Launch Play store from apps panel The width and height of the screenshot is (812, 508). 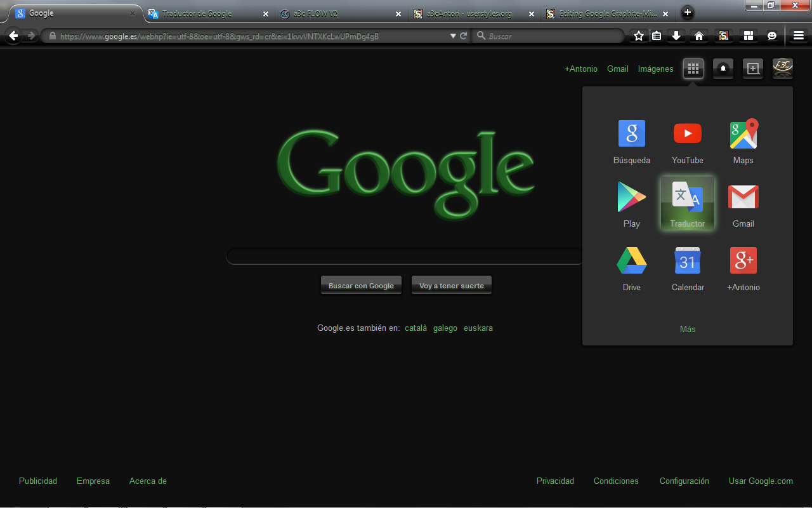click(x=632, y=204)
